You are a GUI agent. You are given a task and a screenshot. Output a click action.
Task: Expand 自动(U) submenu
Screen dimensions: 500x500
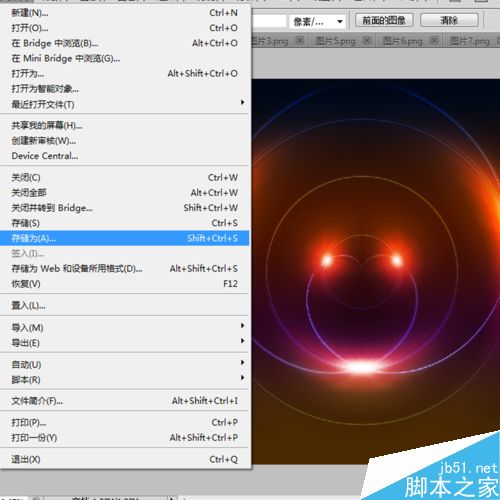(x=125, y=365)
